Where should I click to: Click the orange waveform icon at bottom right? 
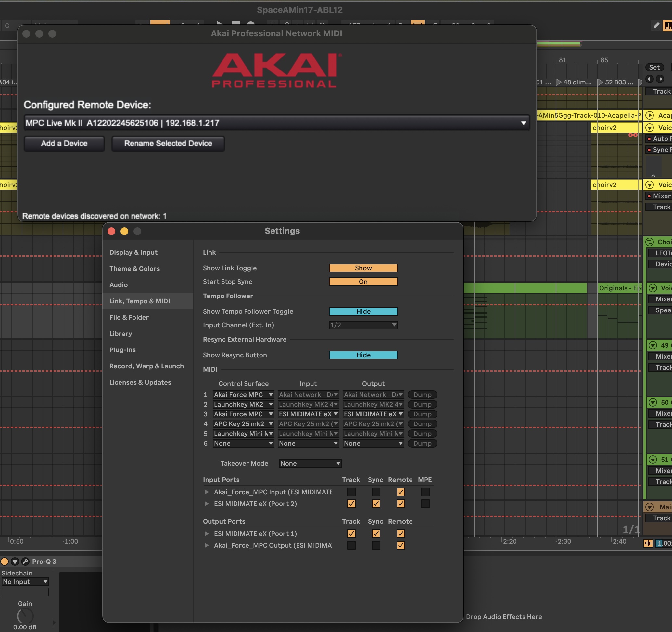(x=648, y=543)
